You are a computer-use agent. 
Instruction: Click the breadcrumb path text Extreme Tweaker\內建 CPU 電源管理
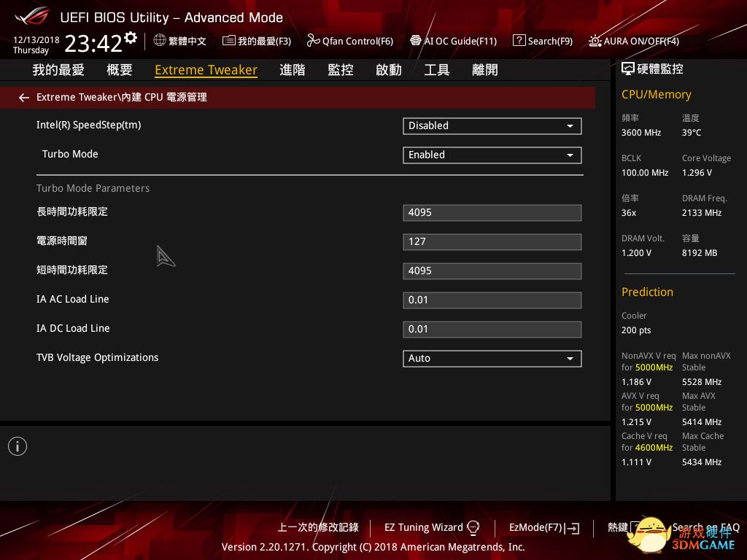pos(122,97)
